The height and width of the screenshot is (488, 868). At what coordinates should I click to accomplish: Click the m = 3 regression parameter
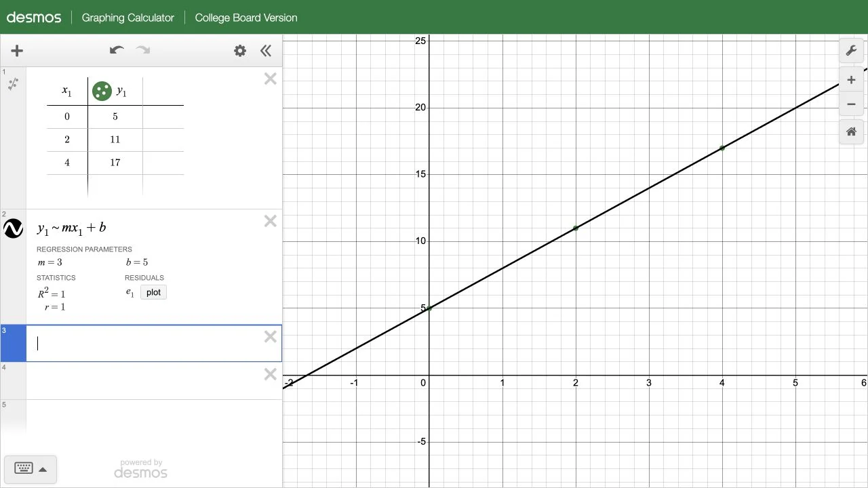coord(50,262)
